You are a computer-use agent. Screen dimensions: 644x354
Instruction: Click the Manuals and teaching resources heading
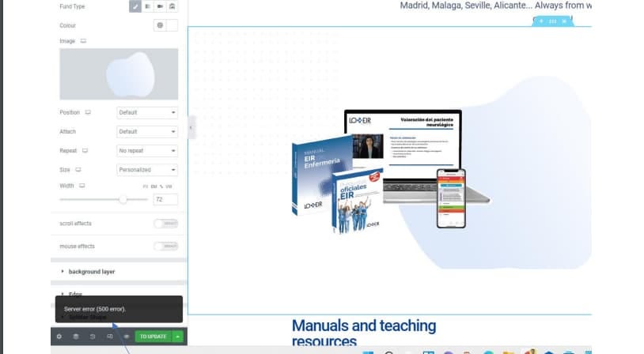364,333
